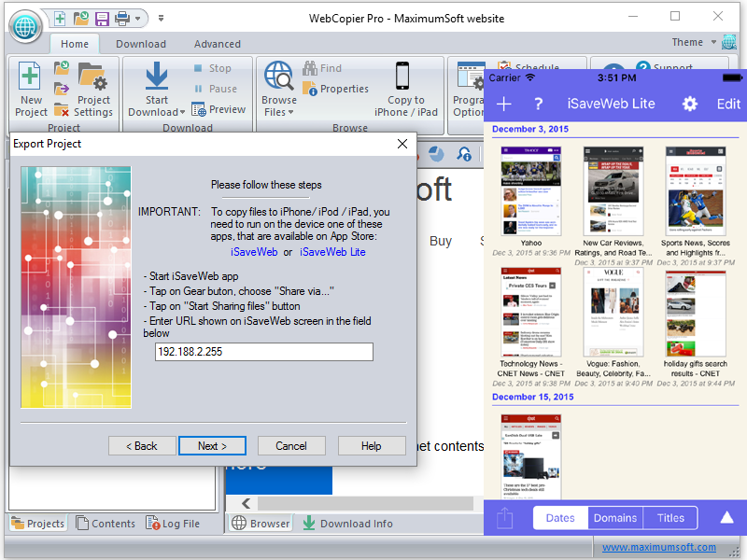747x560 pixels.
Task: Open the December 15, 2015 saved page thumbnail
Action: click(530, 456)
